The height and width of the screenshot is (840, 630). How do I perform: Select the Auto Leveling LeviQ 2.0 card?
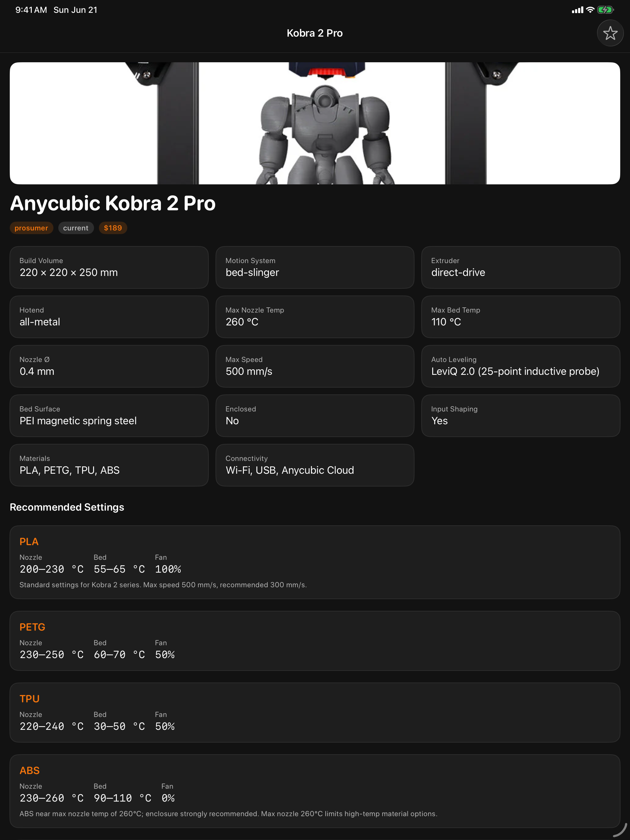coord(521,366)
